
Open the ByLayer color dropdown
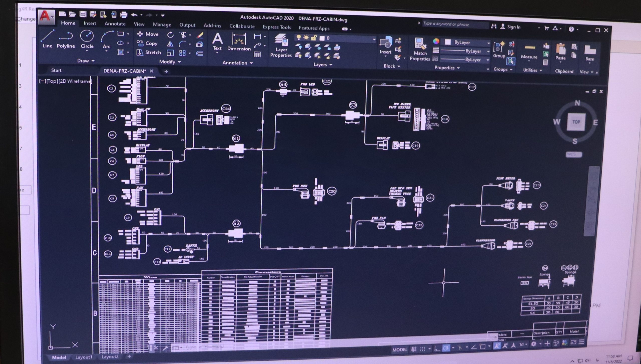[488, 43]
